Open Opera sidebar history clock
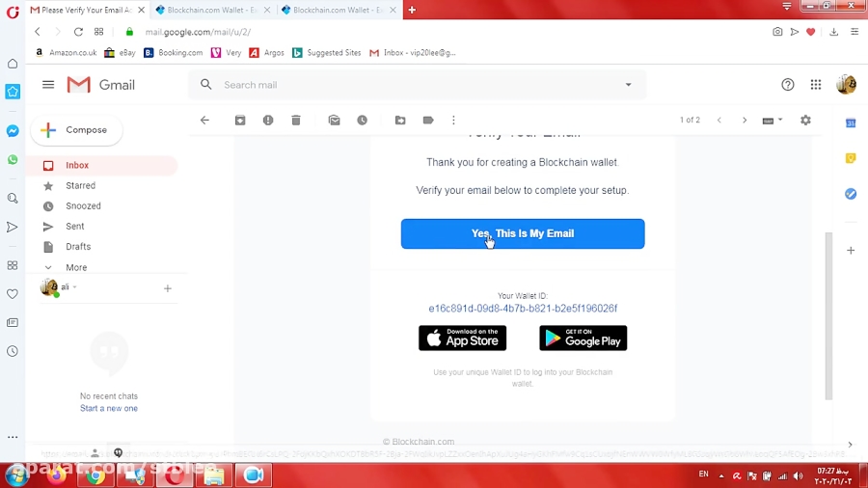868x488 pixels. pyautogui.click(x=13, y=351)
